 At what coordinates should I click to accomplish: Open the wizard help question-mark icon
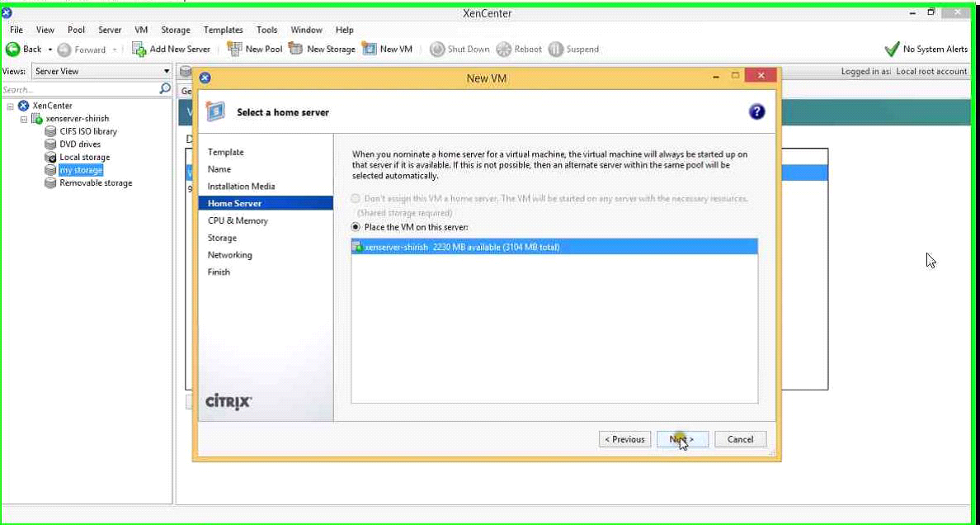pos(756,112)
